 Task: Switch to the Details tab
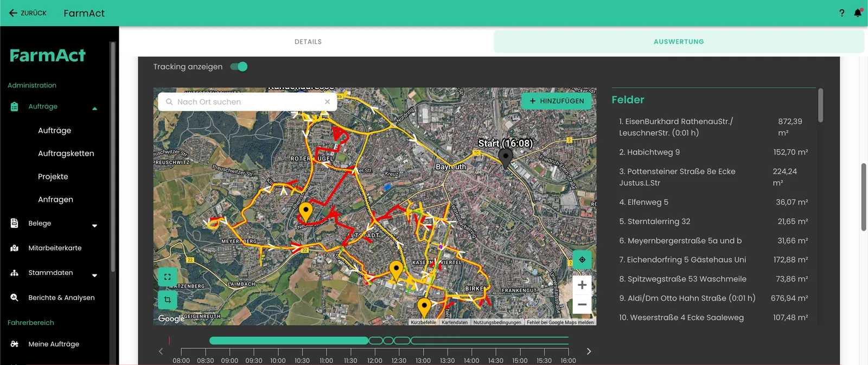click(x=308, y=42)
